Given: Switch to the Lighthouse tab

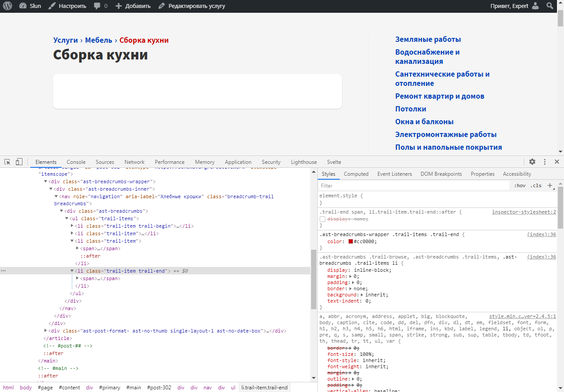Looking at the screenshot, I should [x=304, y=162].
